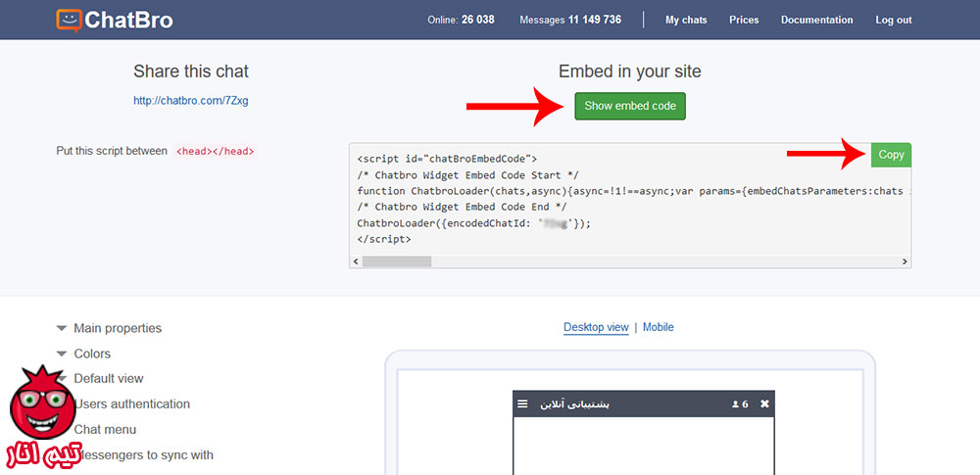This screenshot has height=475, width=980.
Task: Expand the Default view section
Action: coord(108,378)
